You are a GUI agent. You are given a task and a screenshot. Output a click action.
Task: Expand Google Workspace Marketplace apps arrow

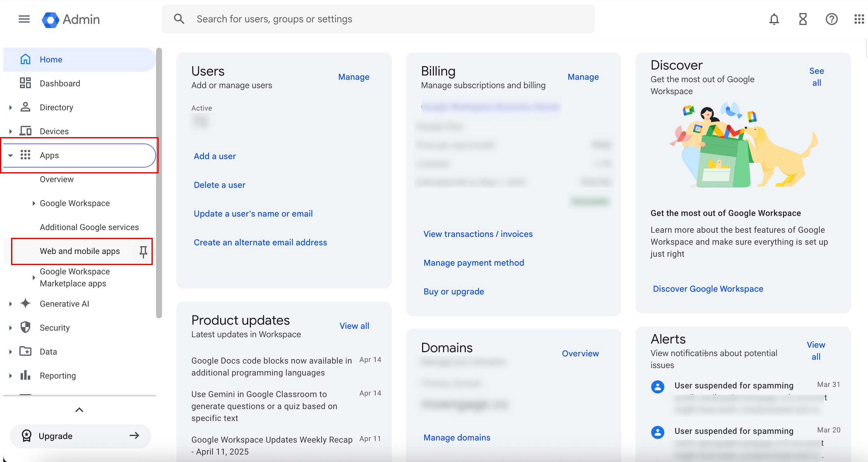coord(33,277)
